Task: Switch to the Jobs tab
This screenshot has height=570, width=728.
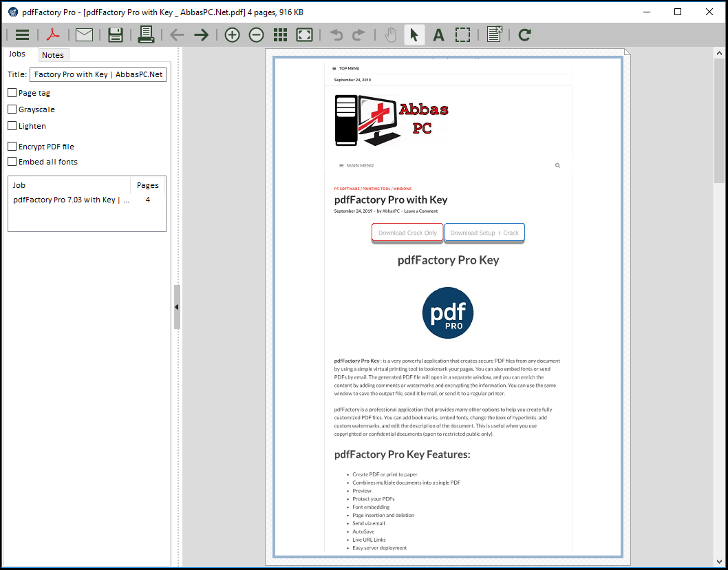Action: pos(17,54)
